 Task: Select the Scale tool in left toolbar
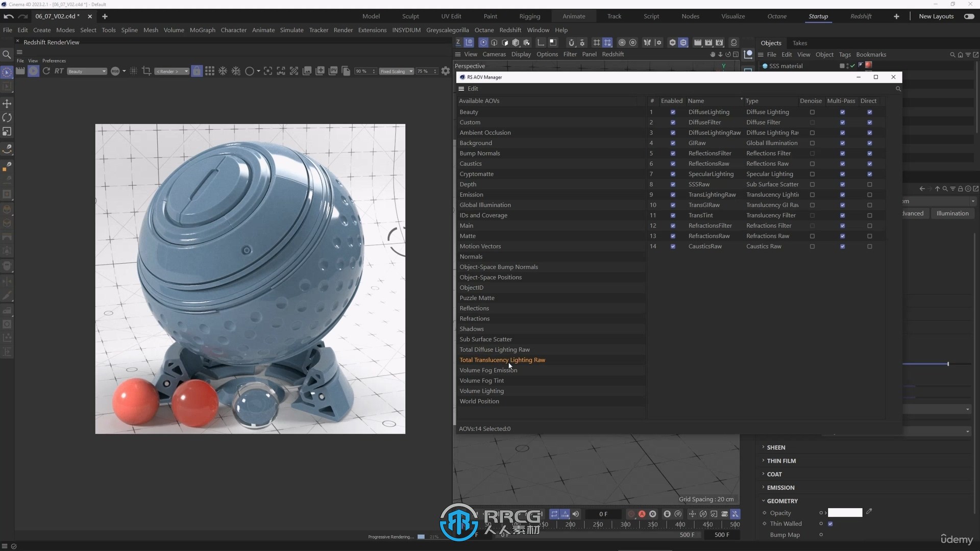point(7,132)
